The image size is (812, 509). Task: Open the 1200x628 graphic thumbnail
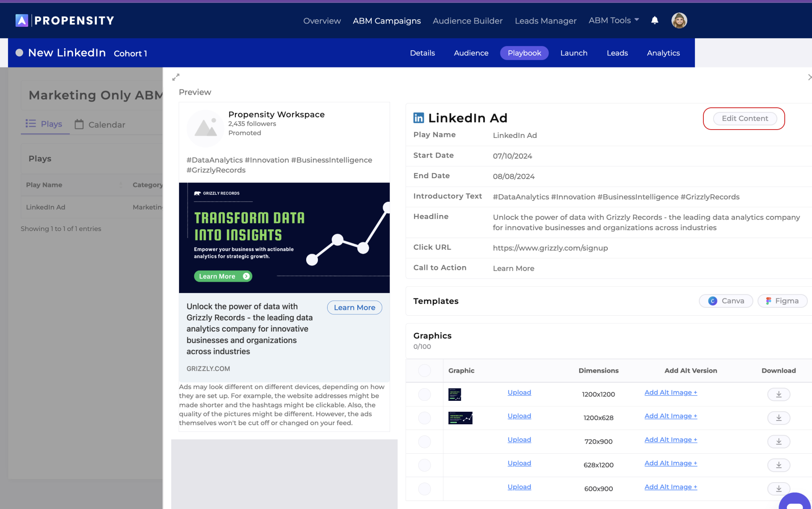460,418
